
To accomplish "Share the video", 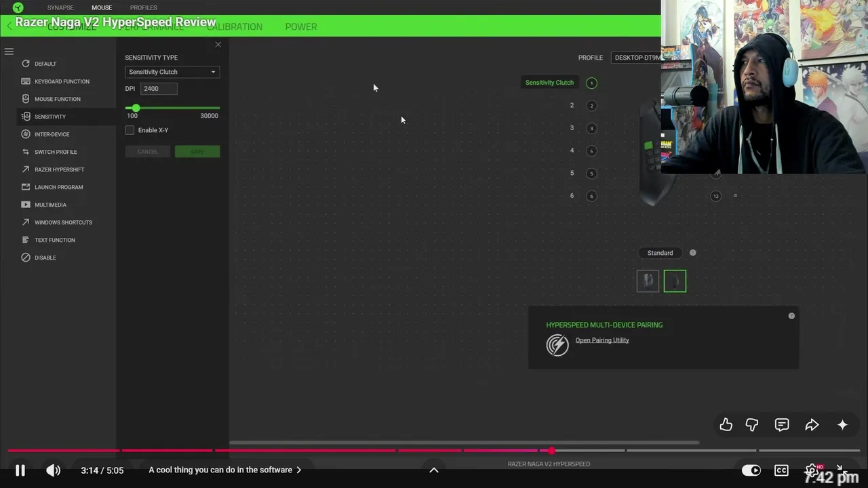I will [x=812, y=425].
